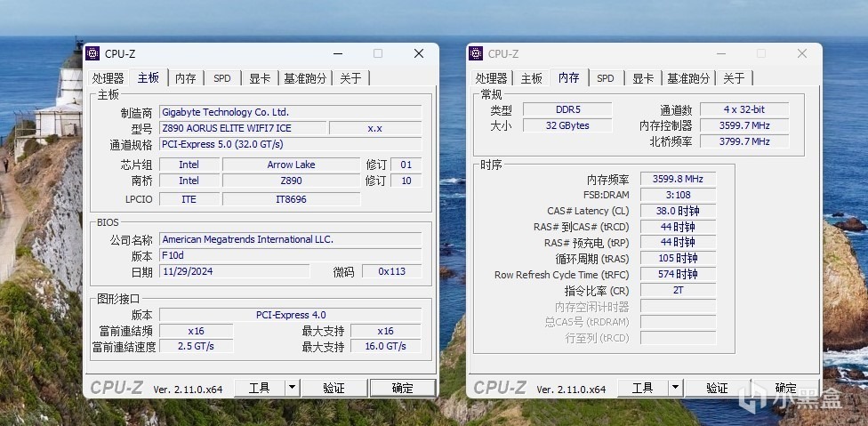The height and width of the screenshot is (426, 868).
Task: Click northbridge frequency 3799.7 MHz value
Action: (x=744, y=141)
